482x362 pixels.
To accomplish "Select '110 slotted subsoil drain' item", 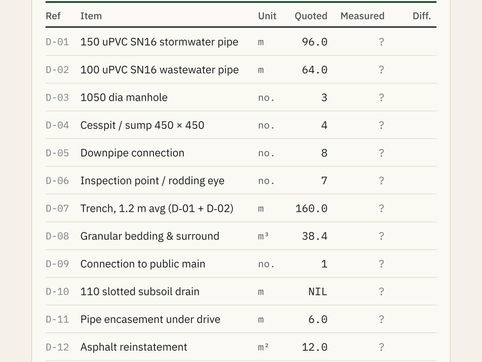I will pyautogui.click(x=140, y=292).
